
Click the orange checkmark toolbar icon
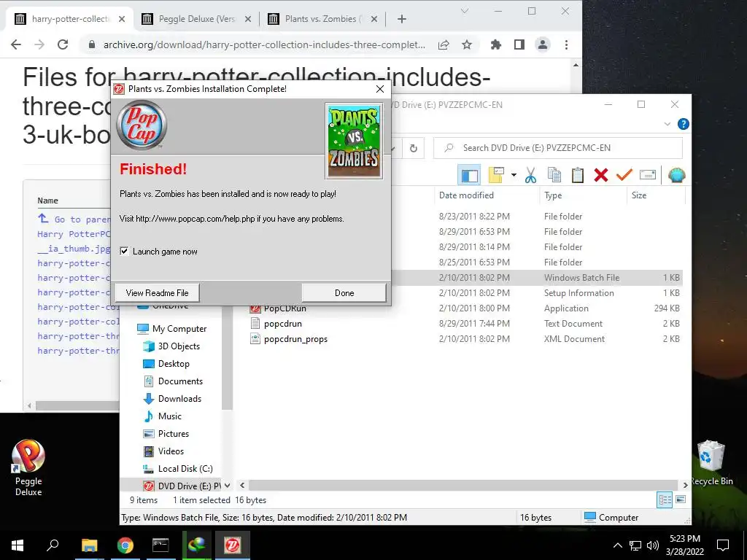point(624,175)
